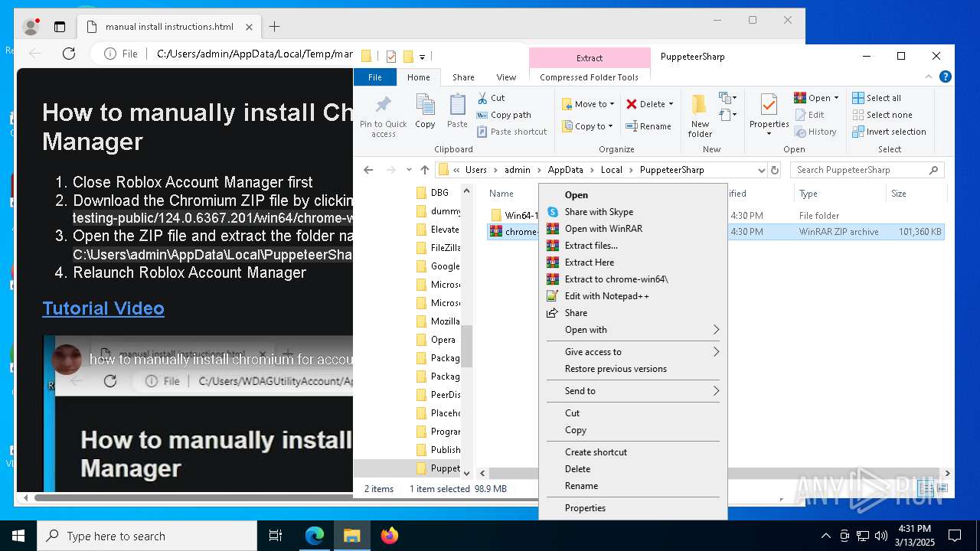The width and height of the screenshot is (980, 551).
Task: Click the taskbar search box
Action: pos(147,536)
